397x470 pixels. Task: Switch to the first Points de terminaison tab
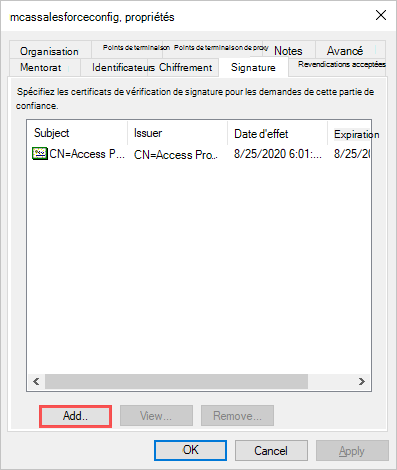pyautogui.click(x=127, y=49)
